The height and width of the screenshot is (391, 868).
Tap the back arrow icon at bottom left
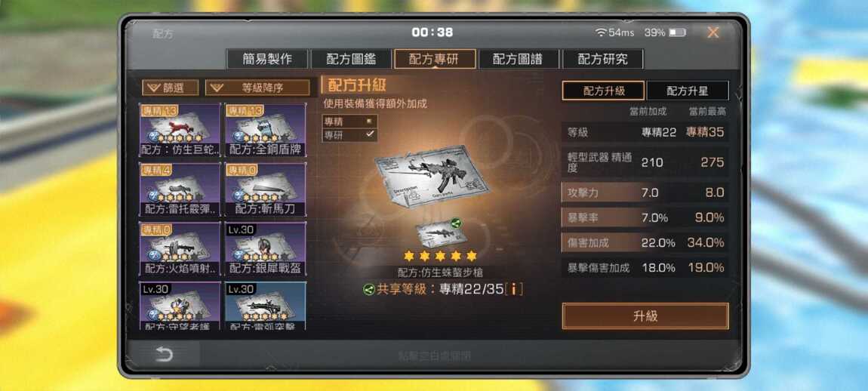[x=164, y=355]
